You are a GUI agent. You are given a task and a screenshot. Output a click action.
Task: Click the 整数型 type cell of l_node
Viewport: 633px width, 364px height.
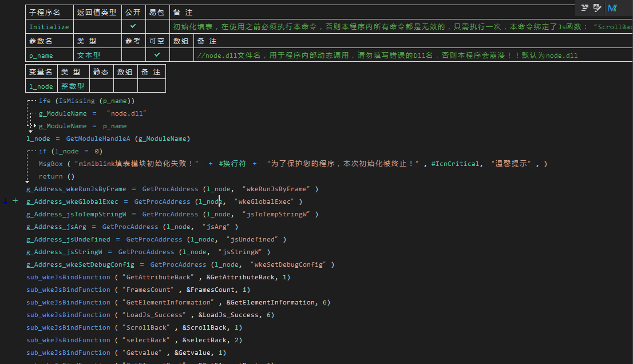point(73,86)
